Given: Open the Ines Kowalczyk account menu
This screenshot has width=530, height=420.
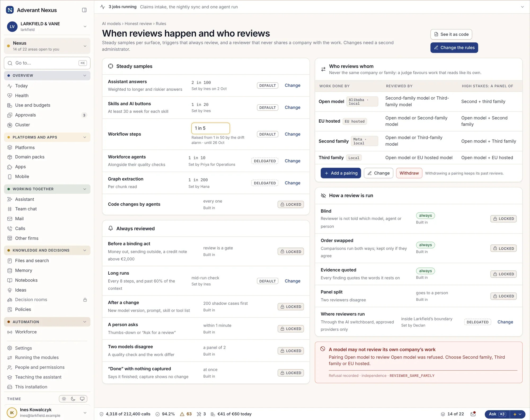Looking at the screenshot, I should coord(47,413).
